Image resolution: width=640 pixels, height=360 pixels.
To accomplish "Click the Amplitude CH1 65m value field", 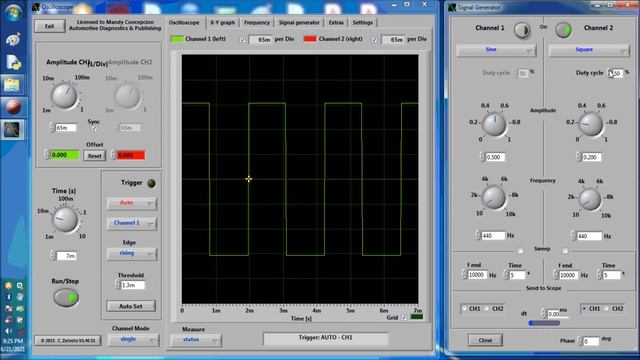I will pos(66,128).
